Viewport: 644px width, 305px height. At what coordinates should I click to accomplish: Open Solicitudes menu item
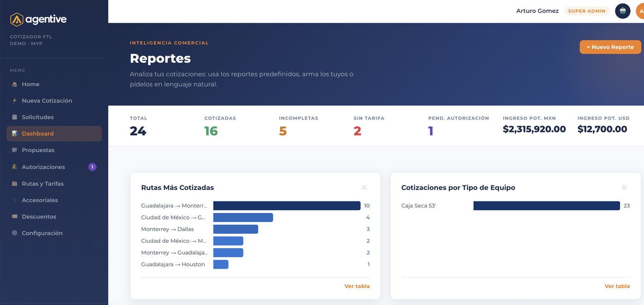[54, 117]
